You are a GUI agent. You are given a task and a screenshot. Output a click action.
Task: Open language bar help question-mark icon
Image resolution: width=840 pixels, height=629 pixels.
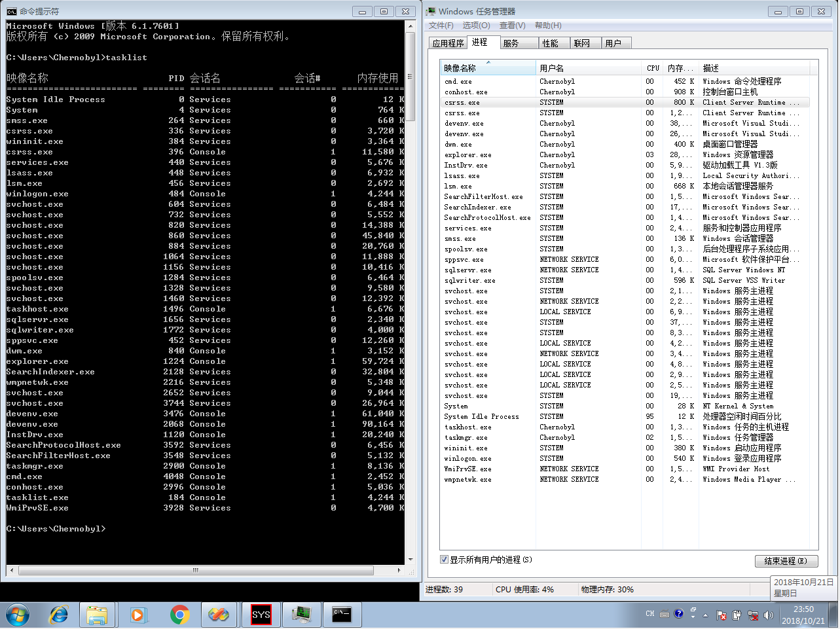pos(679,614)
